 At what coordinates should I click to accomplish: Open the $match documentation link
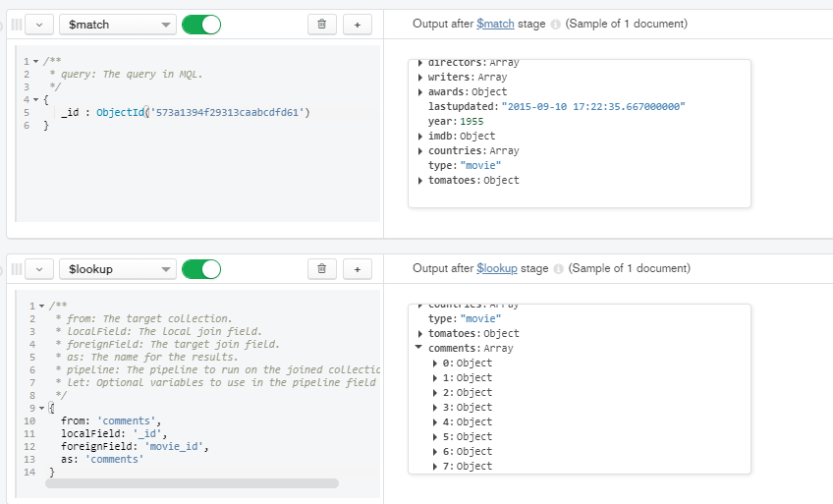[495, 24]
